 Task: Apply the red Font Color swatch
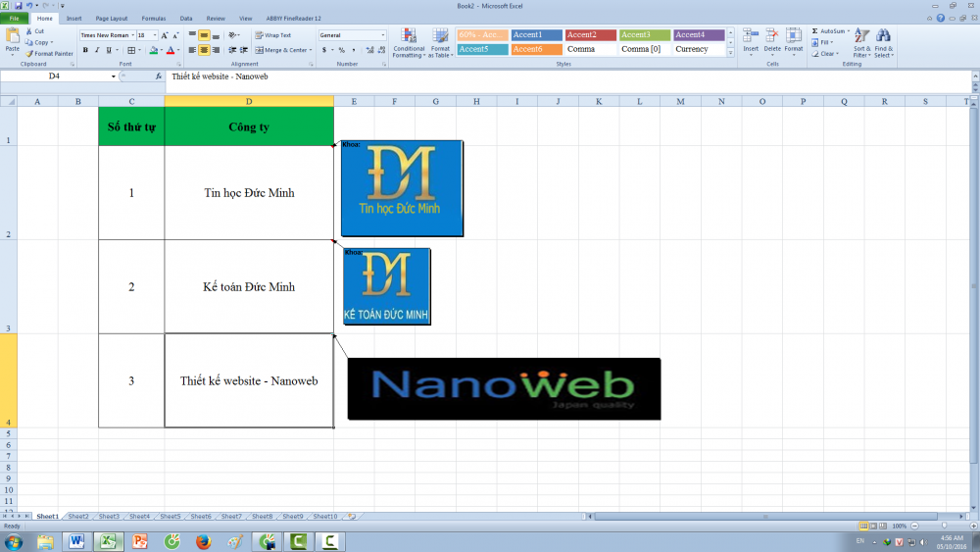(170, 50)
